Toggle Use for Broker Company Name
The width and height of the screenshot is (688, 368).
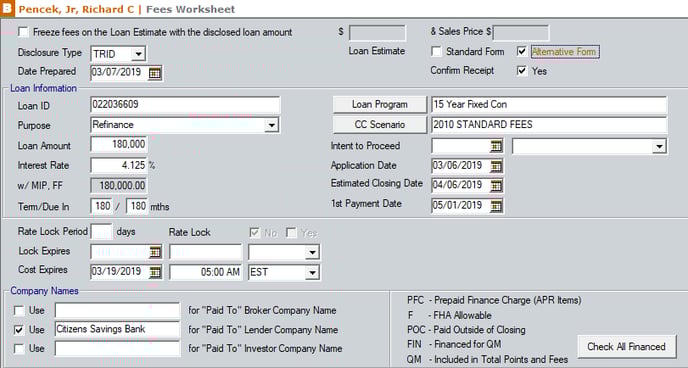19,311
